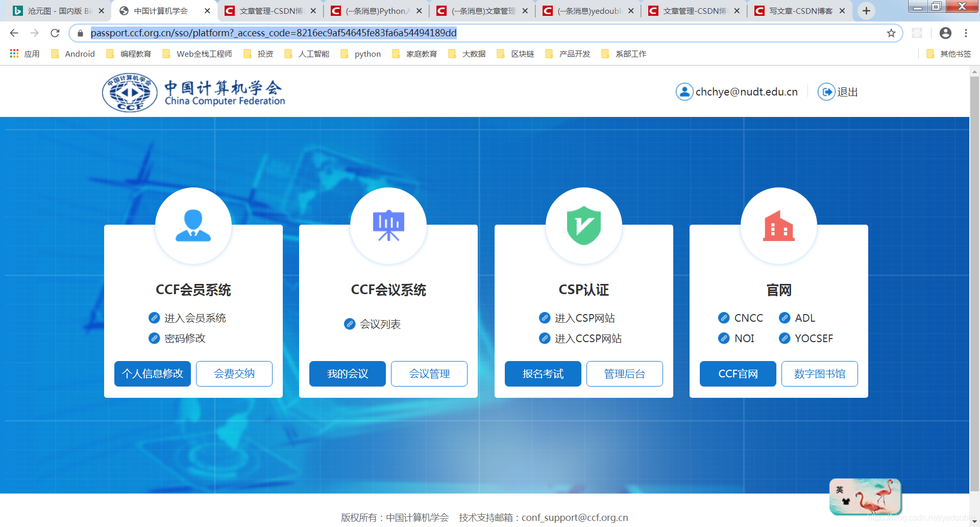Reload the page with refresh icon
The height and width of the screenshot is (527, 980).
point(55,33)
